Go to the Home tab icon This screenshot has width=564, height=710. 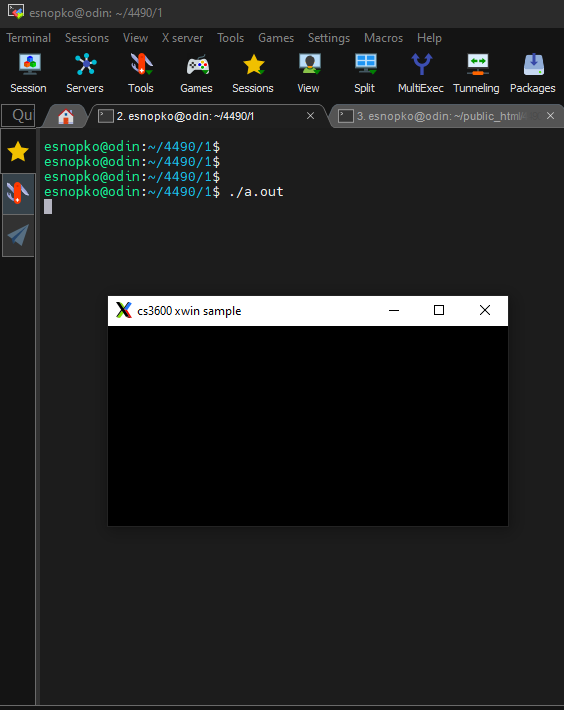tap(66, 116)
